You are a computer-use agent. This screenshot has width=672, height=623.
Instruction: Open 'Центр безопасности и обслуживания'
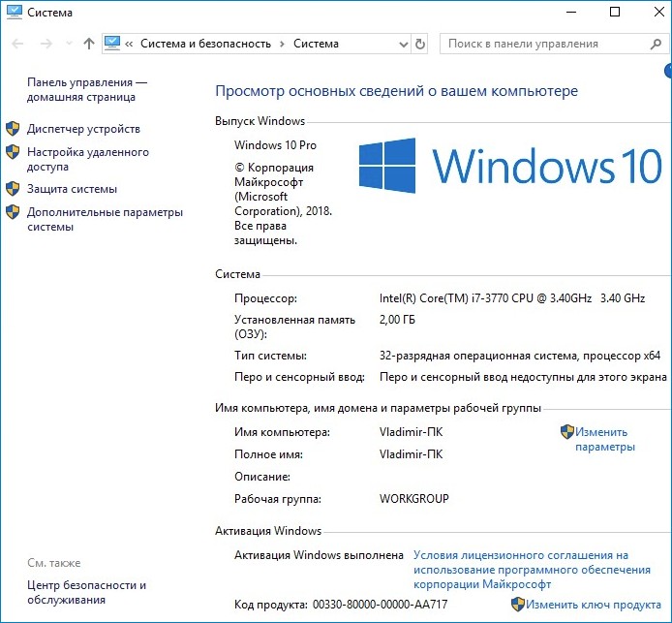(x=86, y=592)
